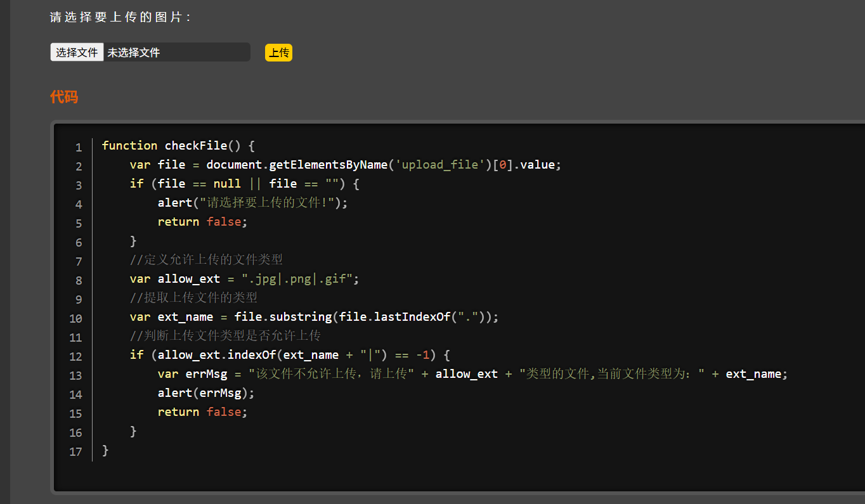
Task: Click the var ext_name substring line
Action: (x=315, y=317)
